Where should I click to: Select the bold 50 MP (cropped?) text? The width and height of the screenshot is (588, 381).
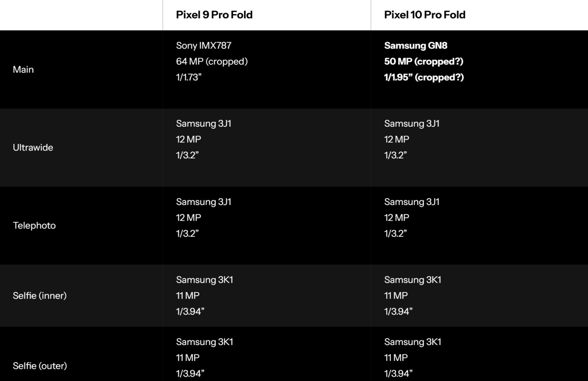[423, 62]
